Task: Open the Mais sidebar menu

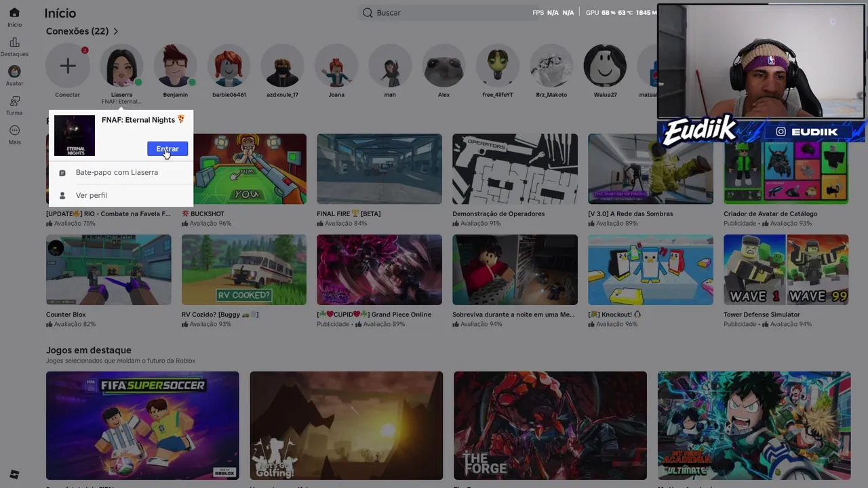Action: click(14, 130)
